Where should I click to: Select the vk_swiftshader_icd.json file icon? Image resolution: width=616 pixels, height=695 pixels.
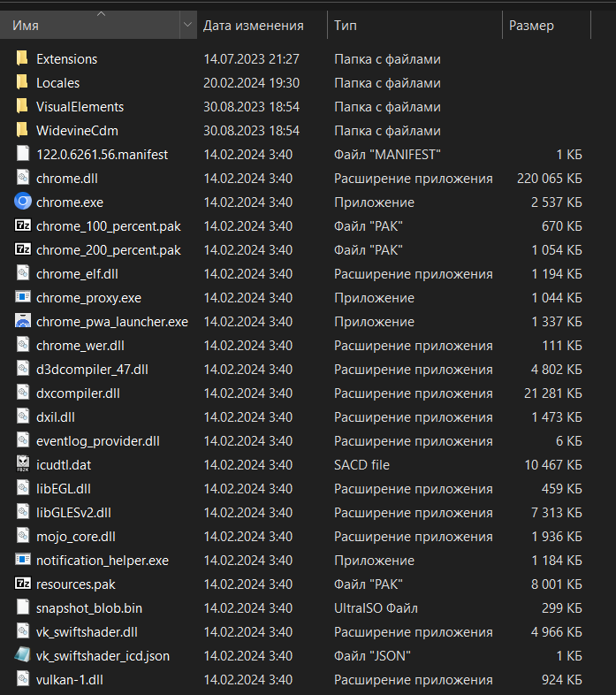click(23, 655)
